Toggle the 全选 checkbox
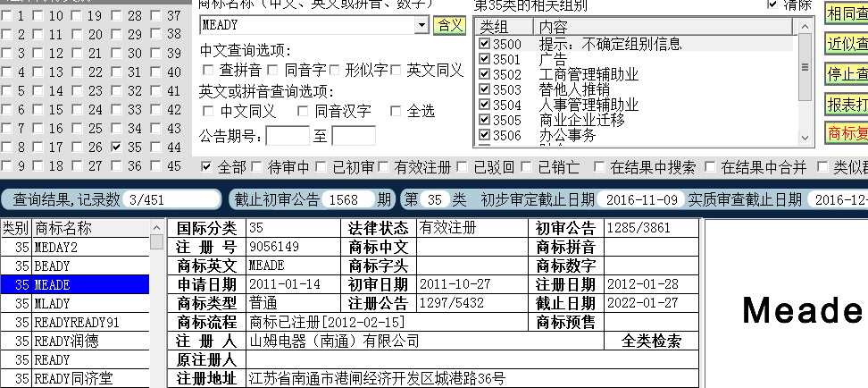The image size is (868, 388). coord(396,112)
